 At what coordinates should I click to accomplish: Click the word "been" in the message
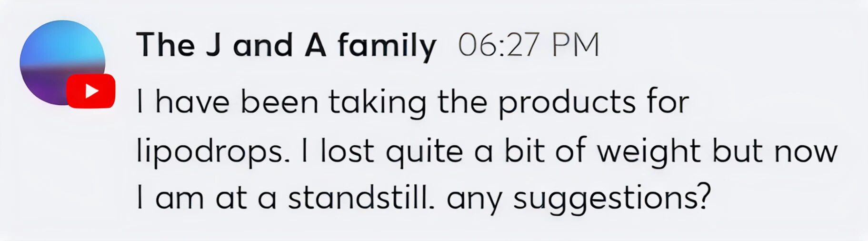[x=279, y=102]
